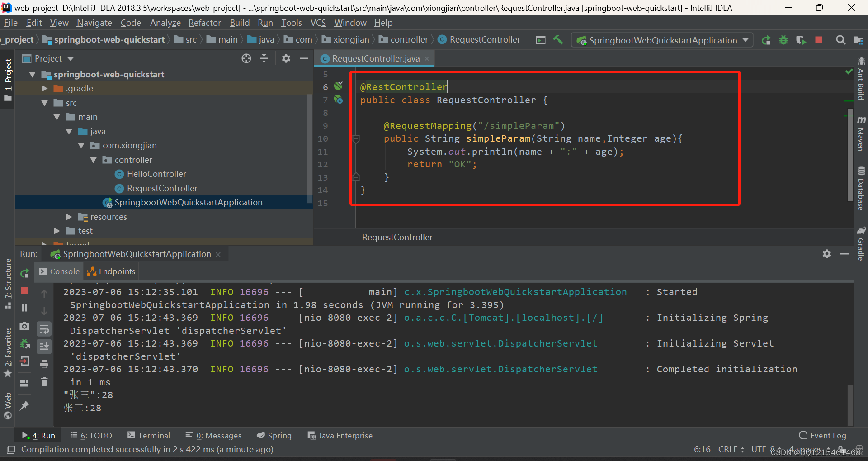This screenshot has width=868, height=461.
Task: Click the editor vertical scrollbar
Action: pos(850,154)
